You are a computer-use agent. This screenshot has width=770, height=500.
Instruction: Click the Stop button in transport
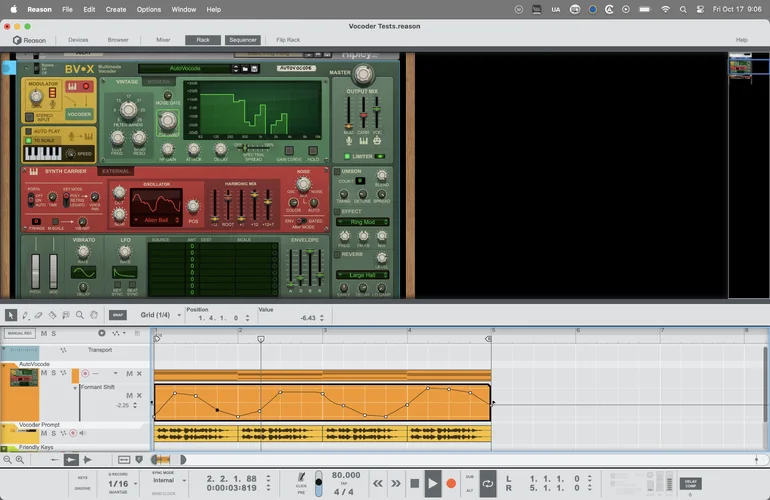(x=414, y=484)
